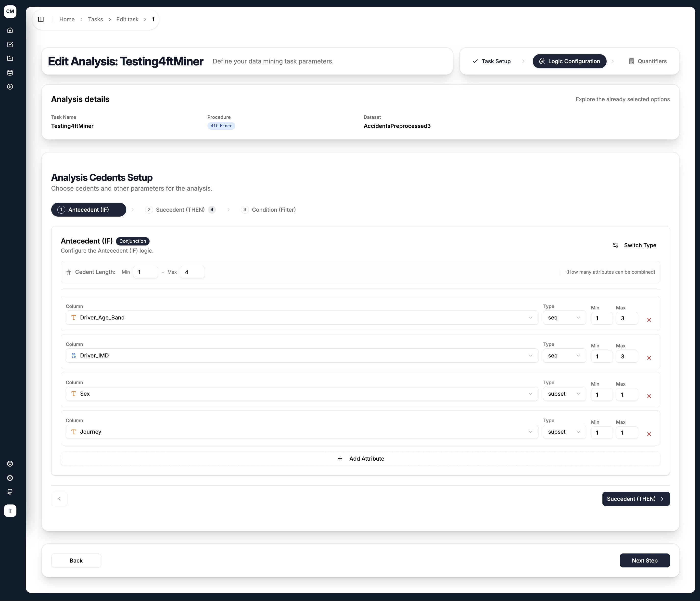
Task: Toggle the sidebar panel icon
Action: [41, 19]
